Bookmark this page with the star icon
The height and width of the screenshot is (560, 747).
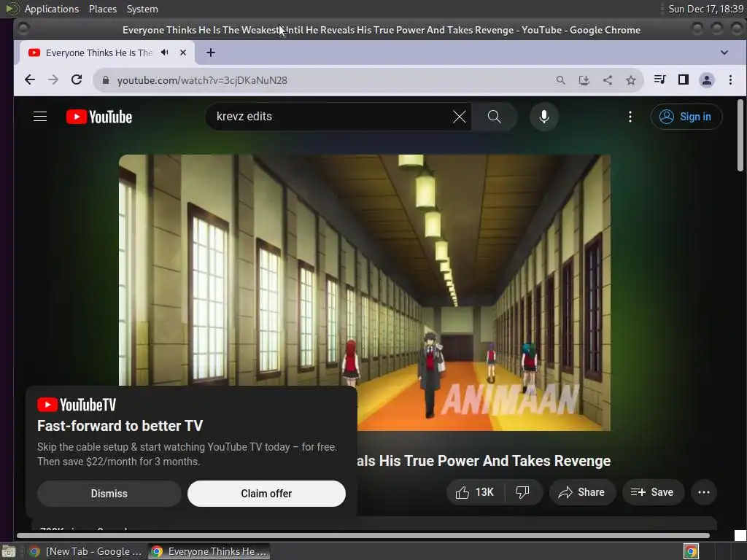(x=631, y=80)
